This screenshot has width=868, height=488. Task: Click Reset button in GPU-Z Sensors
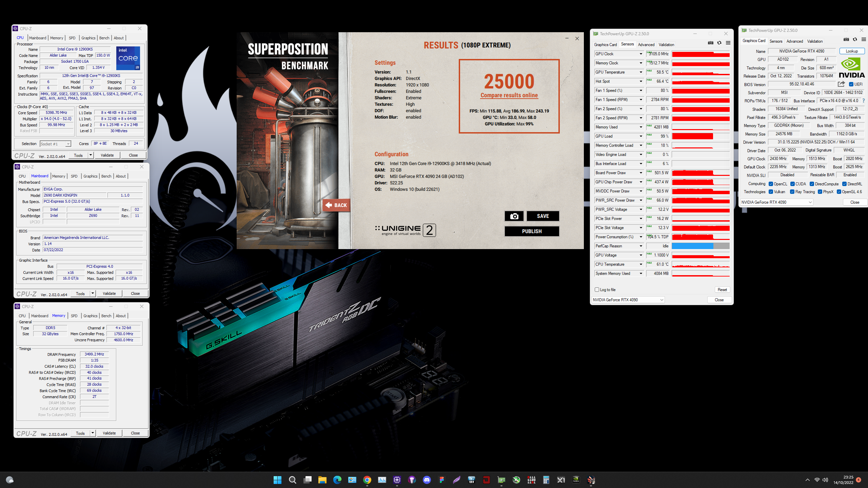[x=722, y=290]
